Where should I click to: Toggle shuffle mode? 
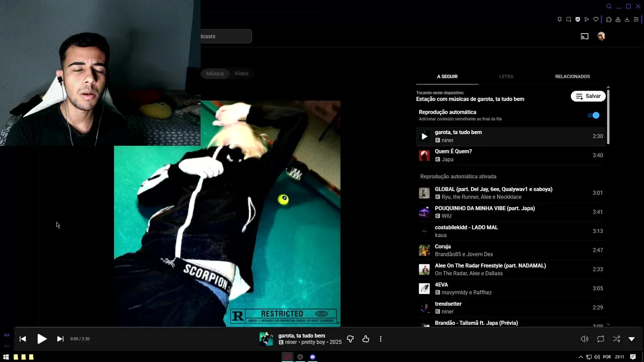[x=617, y=339]
